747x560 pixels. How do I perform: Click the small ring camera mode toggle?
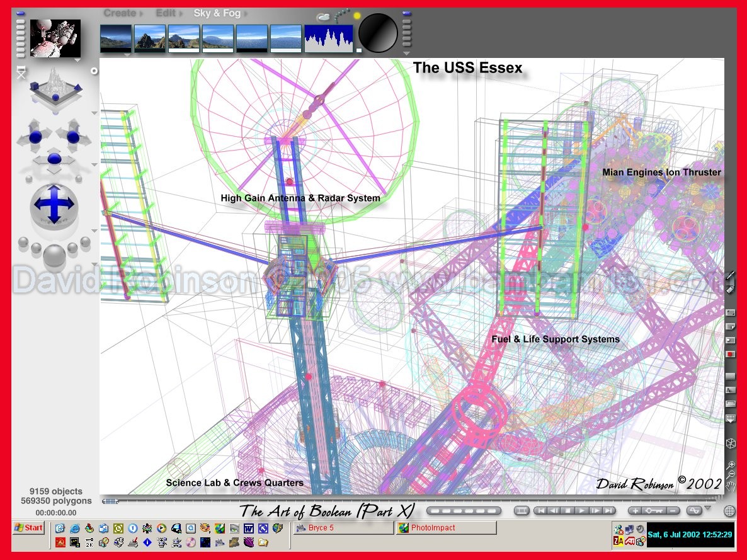tap(94, 71)
